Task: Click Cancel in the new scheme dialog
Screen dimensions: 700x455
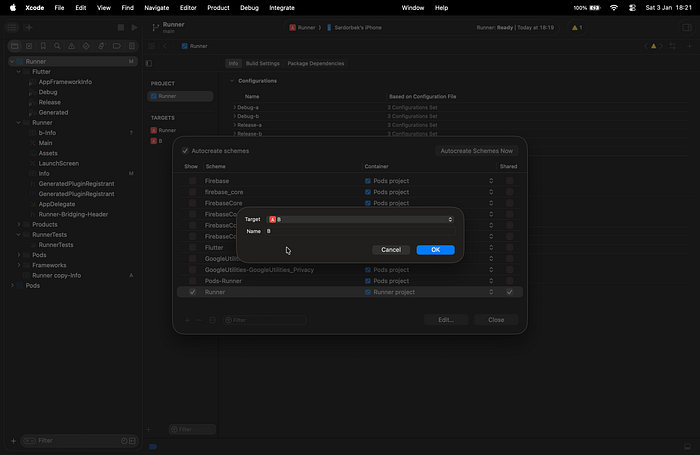Action: point(391,250)
